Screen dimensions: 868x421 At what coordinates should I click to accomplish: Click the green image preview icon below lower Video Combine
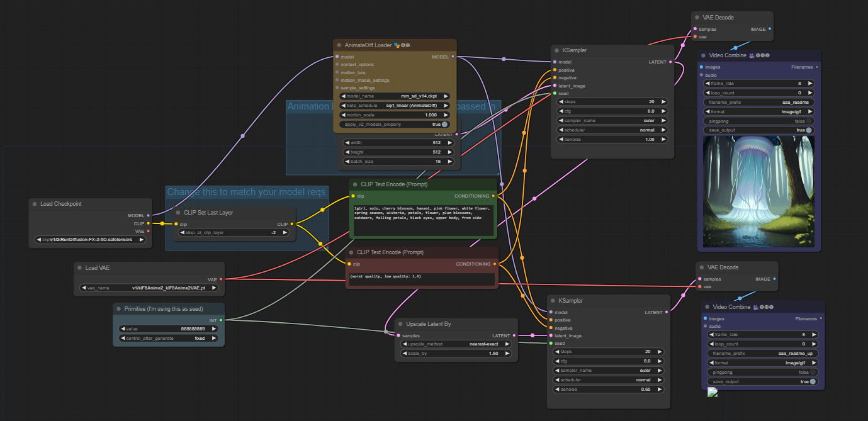pyautogui.click(x=712, y=391)
